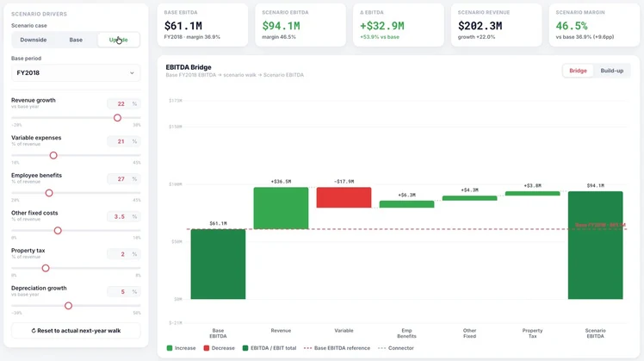Viewport: 644px width, 361px height.
Task: Click the growth +22.0% text
Action: (x=476, y=37)
